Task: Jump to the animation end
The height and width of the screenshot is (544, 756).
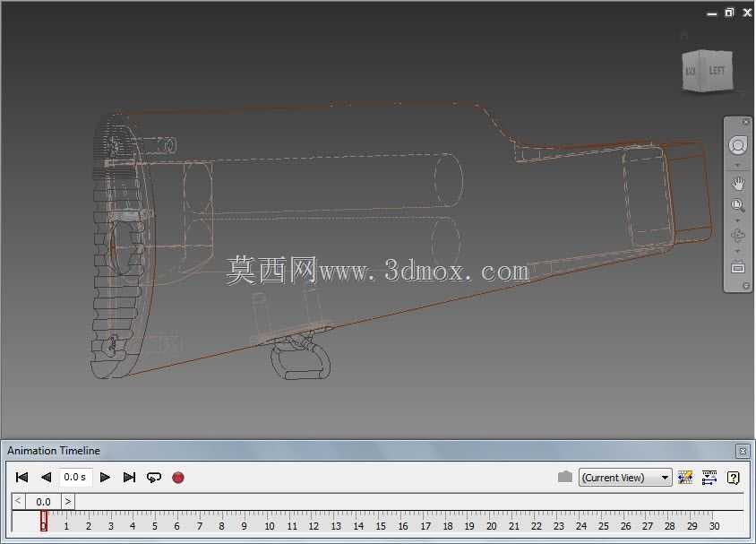Action: point(129,478)
